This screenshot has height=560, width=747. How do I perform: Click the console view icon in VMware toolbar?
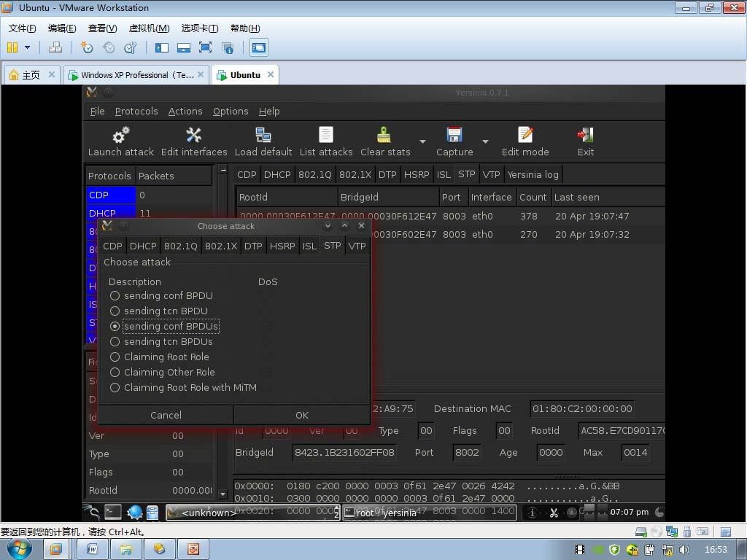coord(259,47)
